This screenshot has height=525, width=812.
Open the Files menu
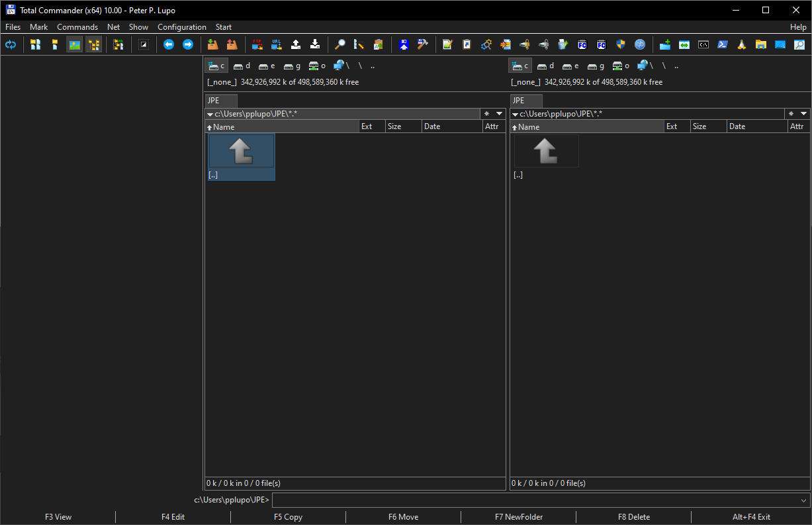(13, 27)
